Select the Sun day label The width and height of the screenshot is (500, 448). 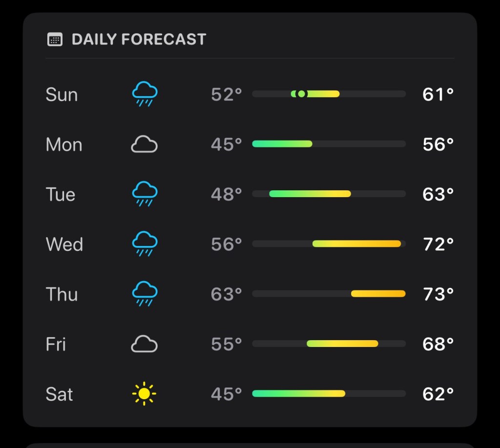pos(62,94)
